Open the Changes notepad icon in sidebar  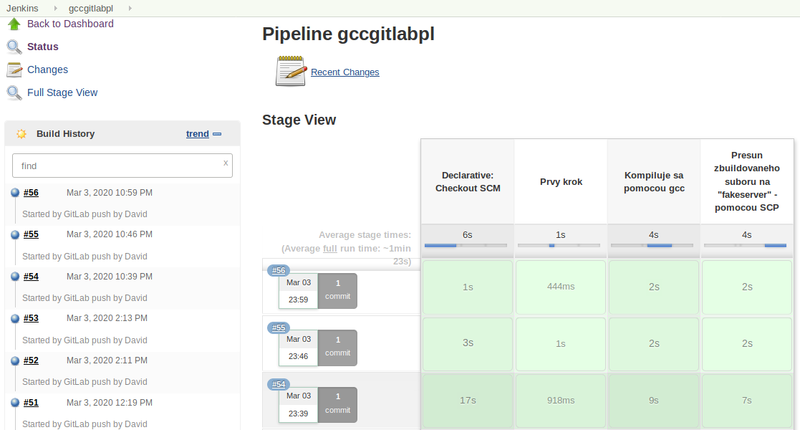[14, 70]
